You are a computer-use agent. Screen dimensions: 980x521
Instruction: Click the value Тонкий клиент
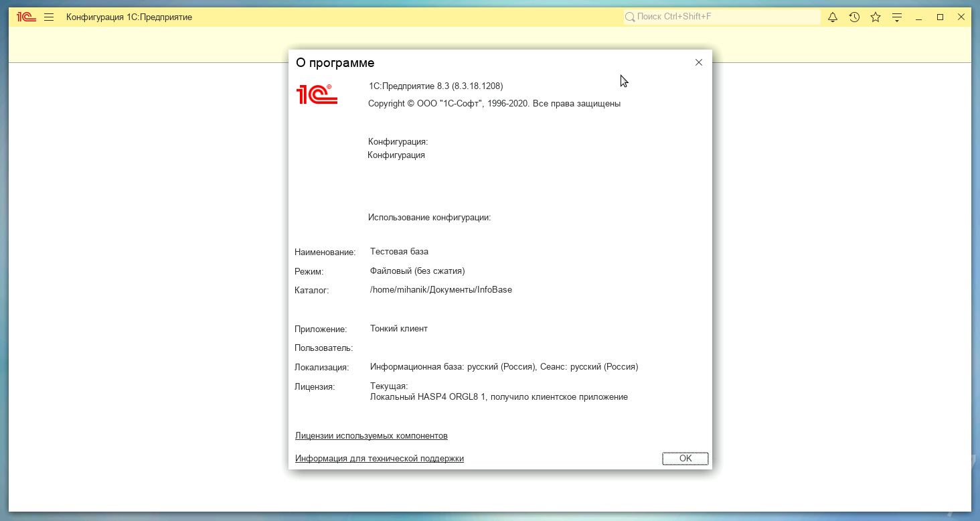click(399, 329)
